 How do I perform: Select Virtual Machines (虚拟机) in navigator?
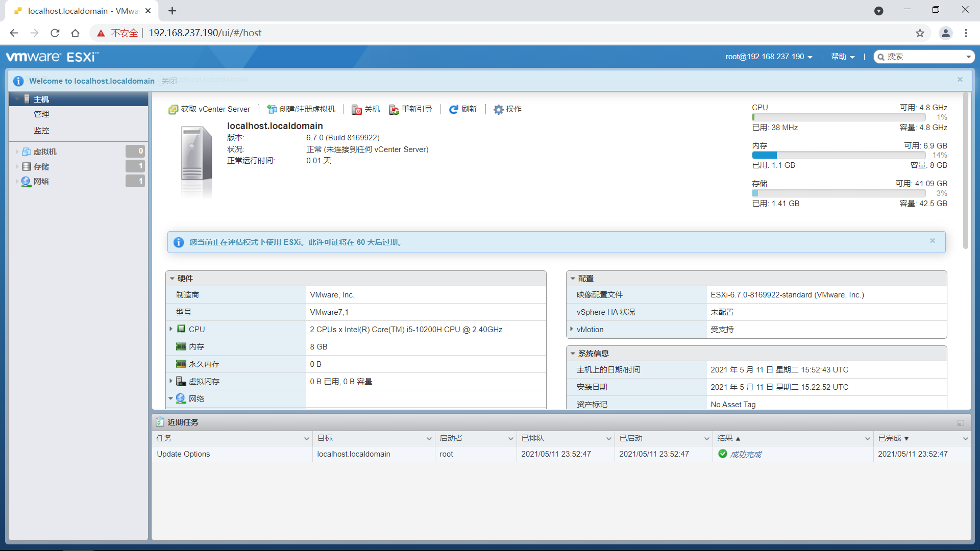tap(45, 152)
